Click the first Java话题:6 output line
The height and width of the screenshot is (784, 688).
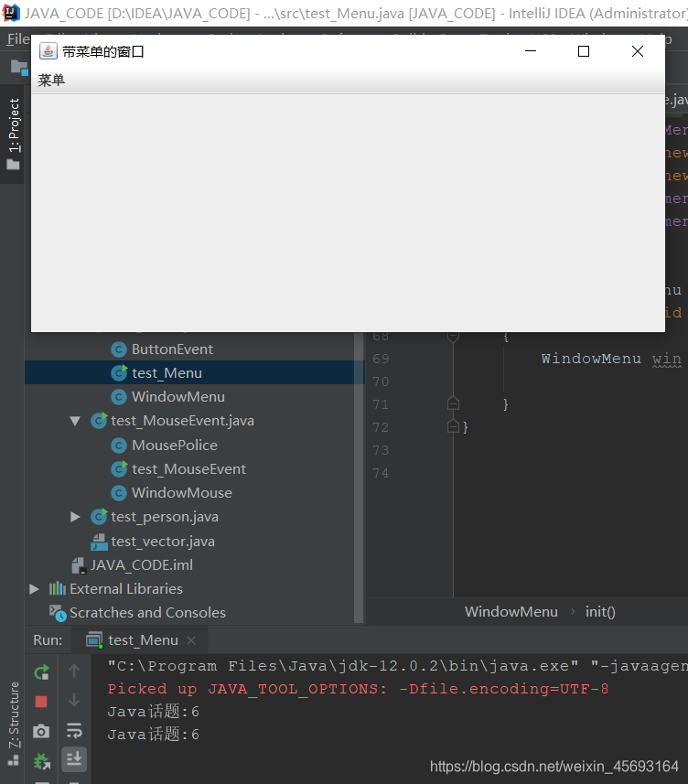[x=154, y=712]
